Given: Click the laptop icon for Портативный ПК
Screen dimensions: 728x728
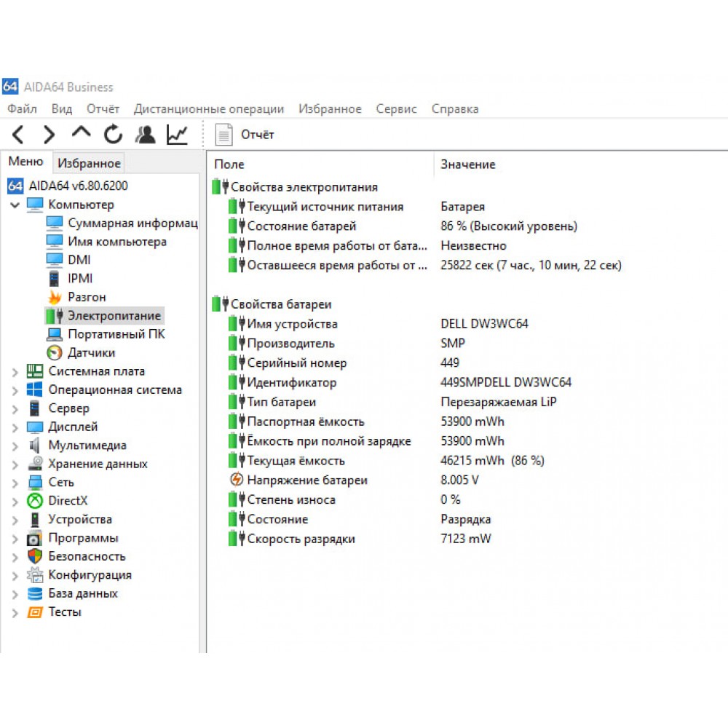Looking at the screenshot, I should 55,334.
